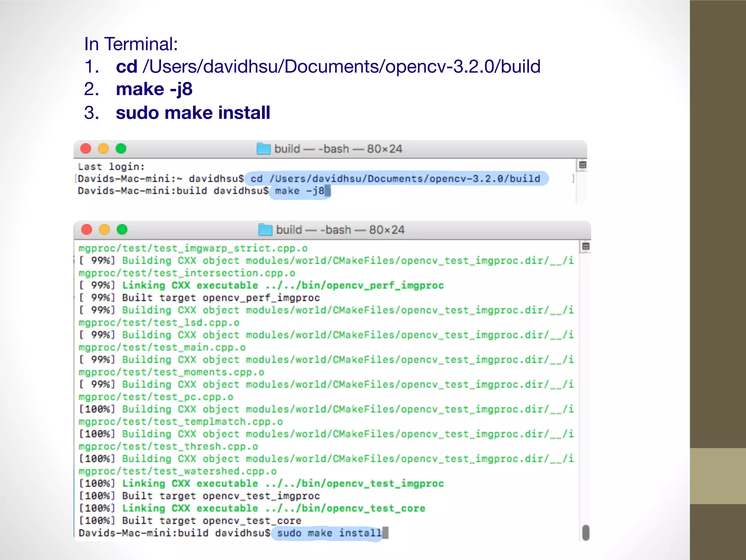Screen dimensions: 746x560
Task: Minimize the upper terminal with yellow button
Action: click(x=103, y=149)
